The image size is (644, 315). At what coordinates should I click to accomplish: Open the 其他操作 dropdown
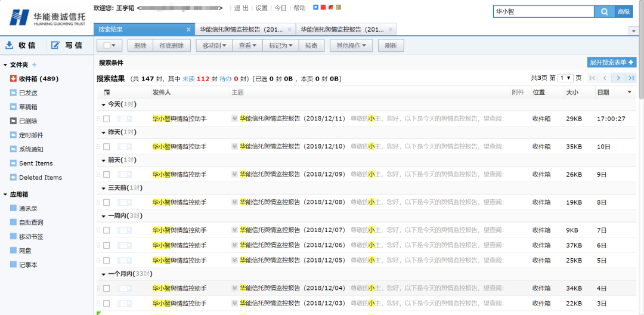click(x=351, y=45)
